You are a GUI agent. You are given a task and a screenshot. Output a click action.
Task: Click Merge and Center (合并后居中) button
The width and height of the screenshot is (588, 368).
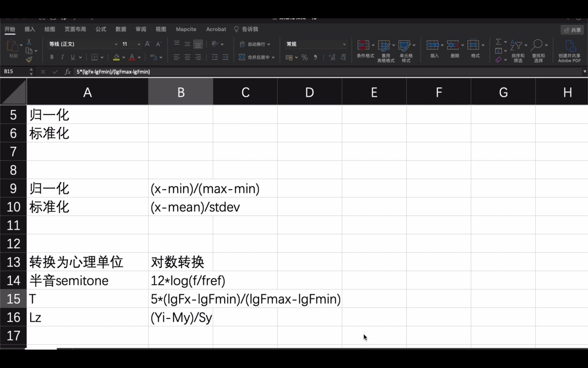[257, 57]
